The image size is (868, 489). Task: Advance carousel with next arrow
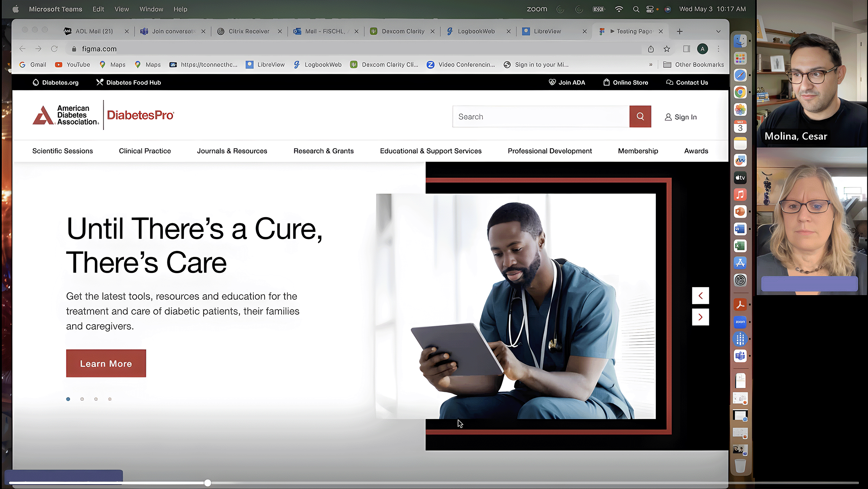[700, 317]
